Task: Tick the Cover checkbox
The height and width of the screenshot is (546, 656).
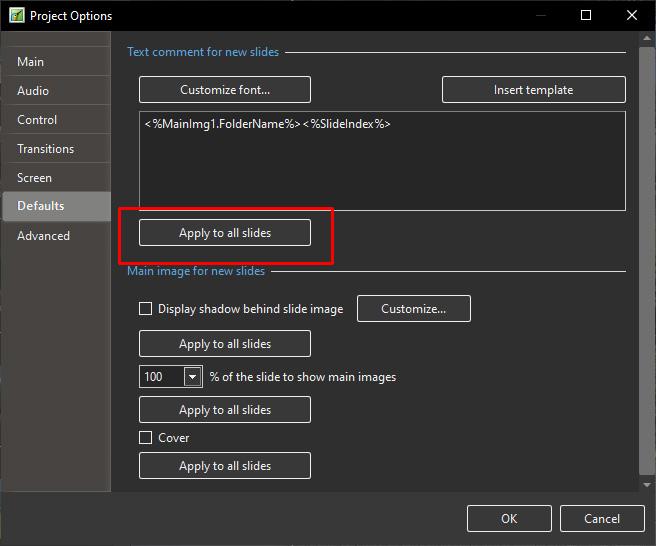Action: point(146,438)
